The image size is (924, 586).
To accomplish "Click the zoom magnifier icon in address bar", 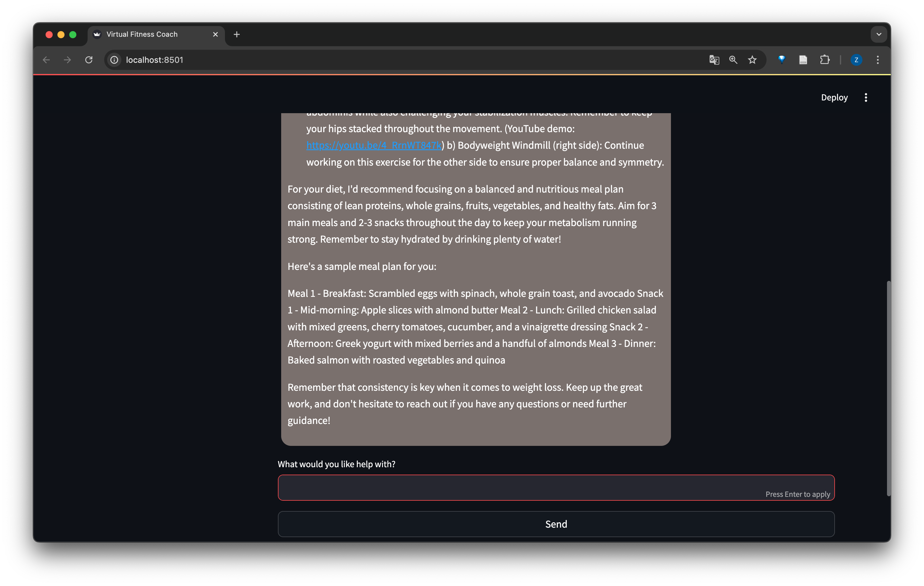I will tap(733, 60).
